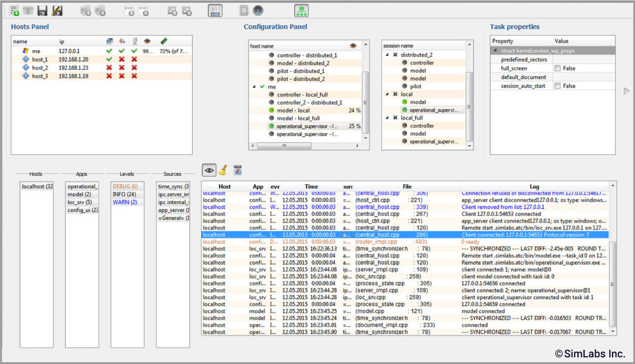635x364 pixels.
Task: Select the DEBUG (6) level filter
Action: 125,186
